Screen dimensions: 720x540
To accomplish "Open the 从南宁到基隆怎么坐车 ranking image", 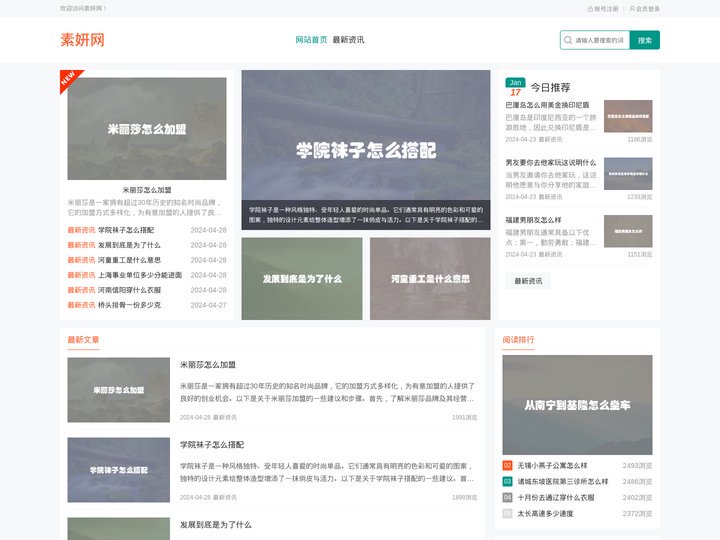I will 577,405.
